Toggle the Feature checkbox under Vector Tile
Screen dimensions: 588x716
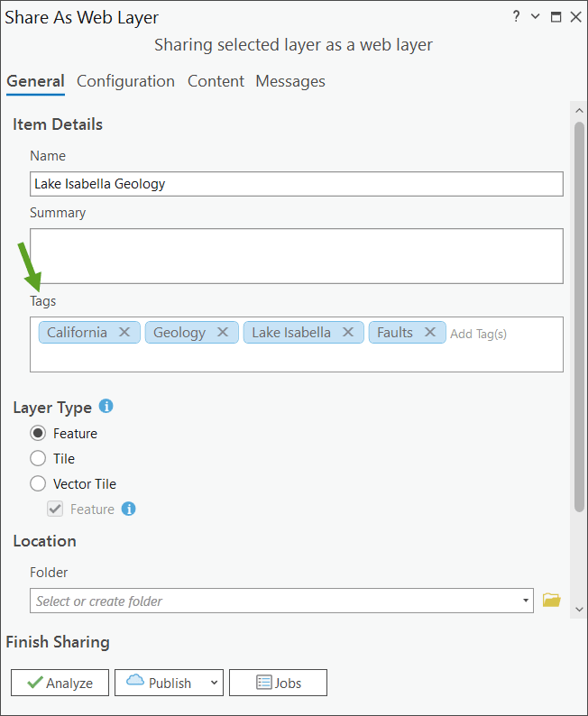point(55,509)
